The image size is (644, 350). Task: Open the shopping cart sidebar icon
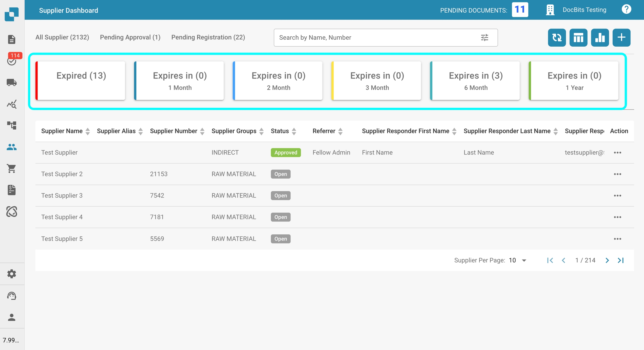point(11,168)
